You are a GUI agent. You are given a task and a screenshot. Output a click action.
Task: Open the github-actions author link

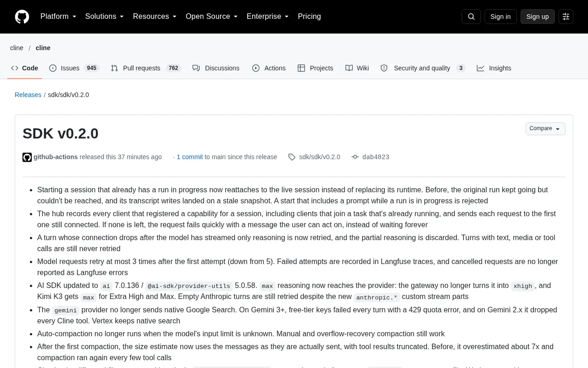click(56, 157)
